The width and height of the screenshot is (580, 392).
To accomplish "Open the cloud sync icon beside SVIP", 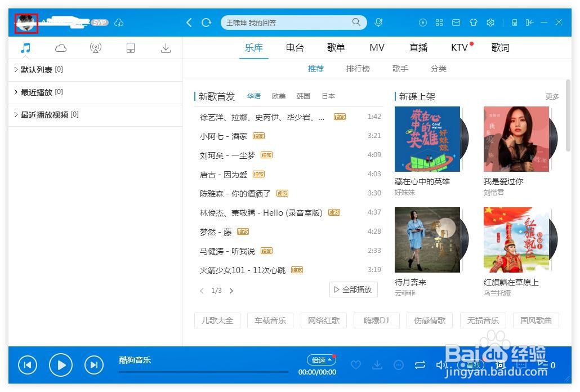I will [119, 23].
